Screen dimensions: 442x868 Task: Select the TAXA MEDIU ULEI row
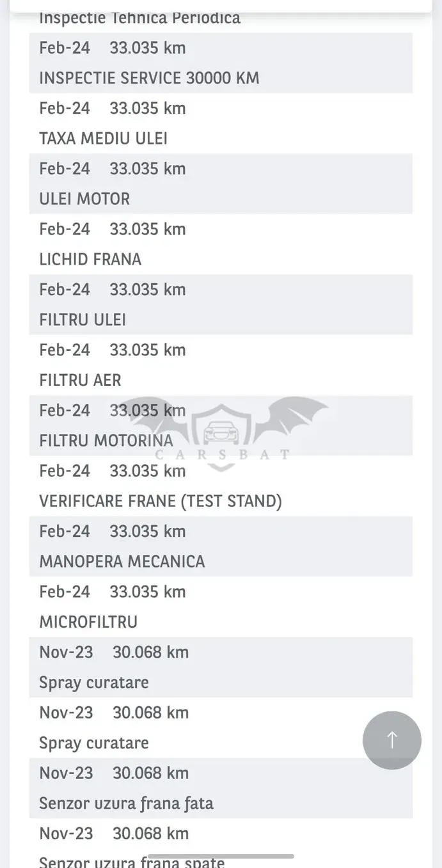[221, 123]
